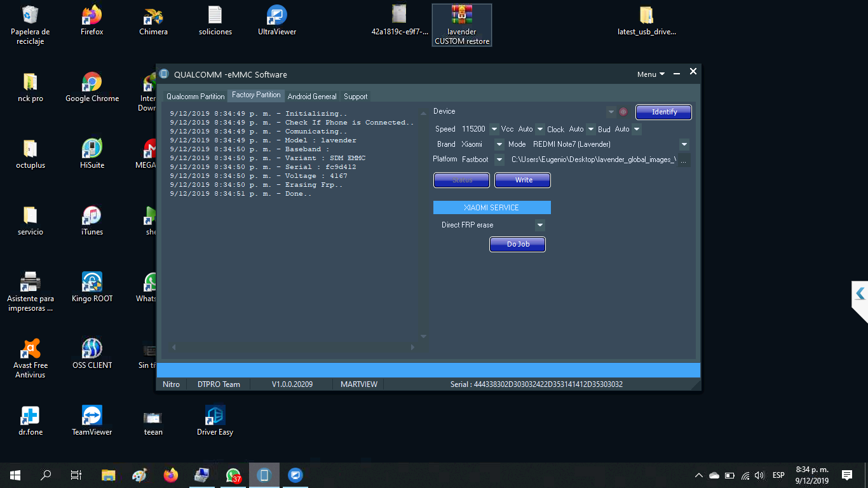Screen dimensions: 868x488
Task: Select the 42a1819c-e9f7 file icon
Action: point(399,20)
